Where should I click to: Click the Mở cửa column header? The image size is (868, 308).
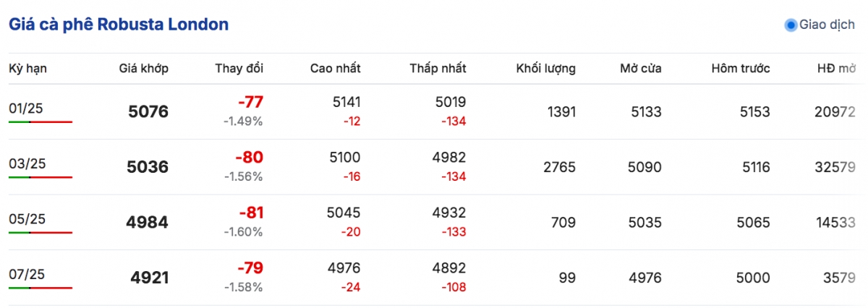[x=641, y=69]
